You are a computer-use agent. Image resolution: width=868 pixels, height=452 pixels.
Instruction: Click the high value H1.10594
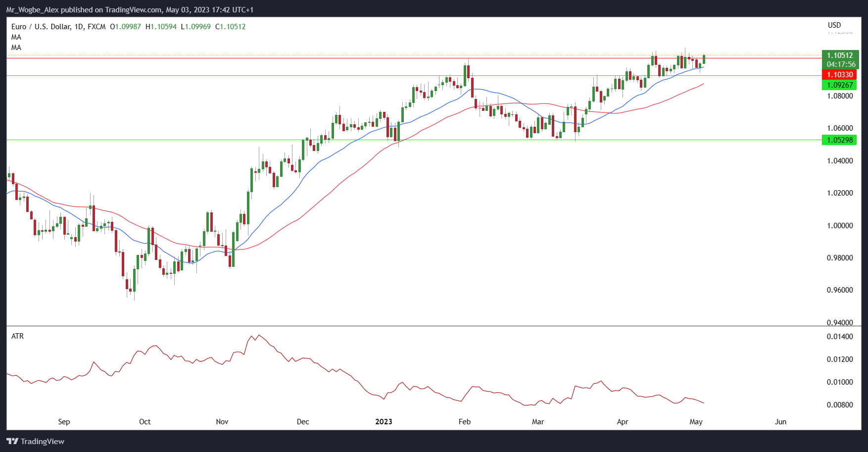pyautogui.click(x=161, y=27)
